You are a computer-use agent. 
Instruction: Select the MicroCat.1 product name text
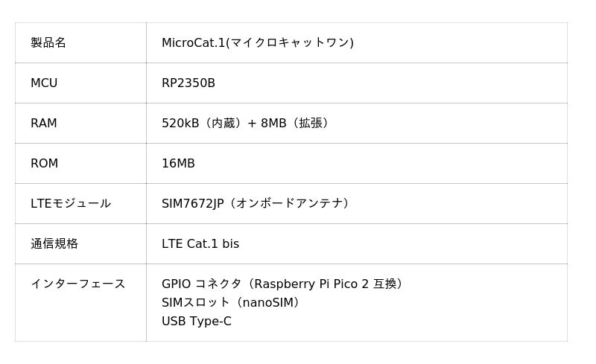(193, 43)
